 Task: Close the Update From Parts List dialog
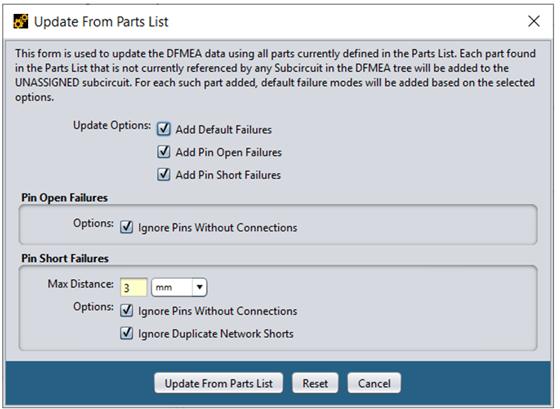click(x=534, y=21)
